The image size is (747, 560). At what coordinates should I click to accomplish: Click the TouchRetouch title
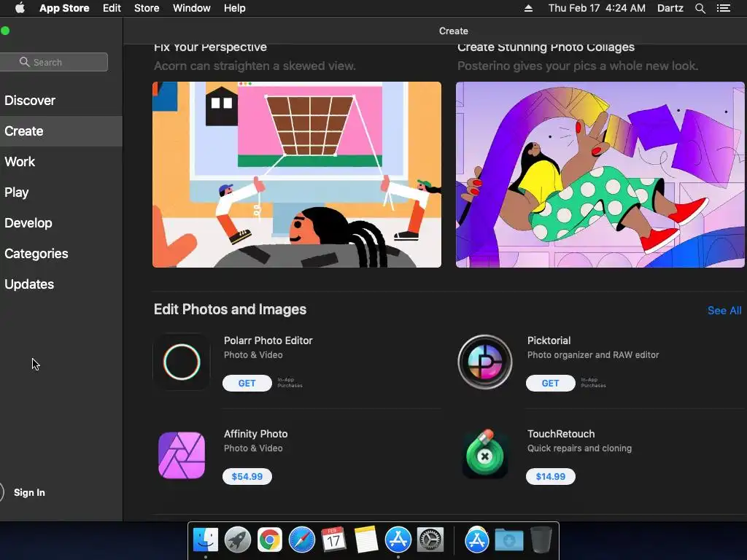[x=561, y=434]
